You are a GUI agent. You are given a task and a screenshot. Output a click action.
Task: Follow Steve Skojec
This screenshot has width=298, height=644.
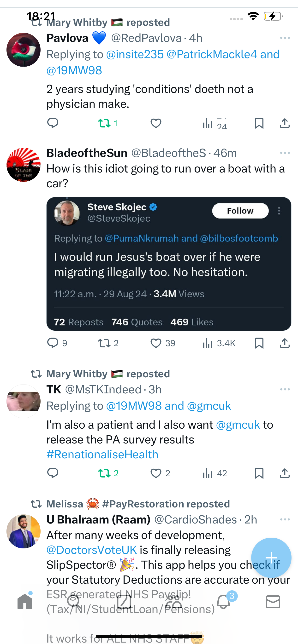coord(240,211)
